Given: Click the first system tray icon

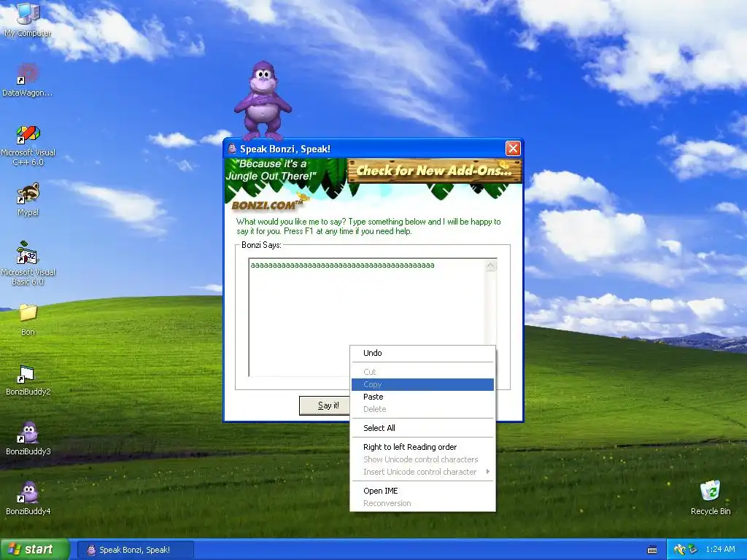Looking at the screenshot, I should 680,550.
